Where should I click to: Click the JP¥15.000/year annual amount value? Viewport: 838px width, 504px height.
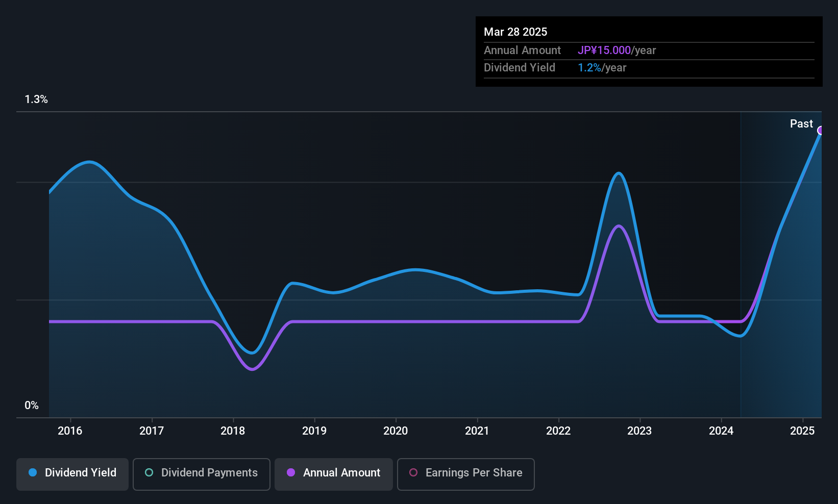click(617, 50)
